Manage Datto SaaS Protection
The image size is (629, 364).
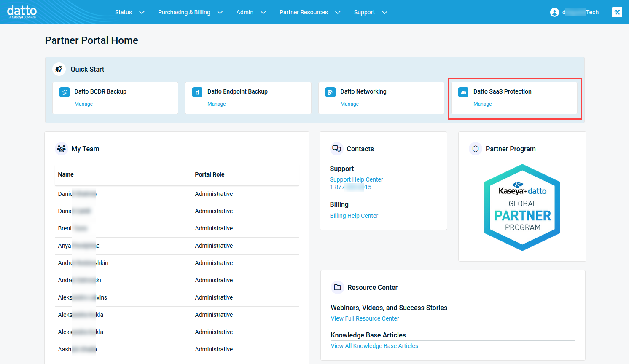483,104
